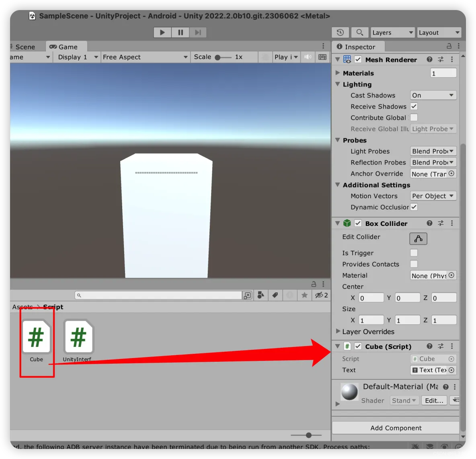Collapse the Lighting section
This screenshot has height=459, width=476.
click(338, 84)
